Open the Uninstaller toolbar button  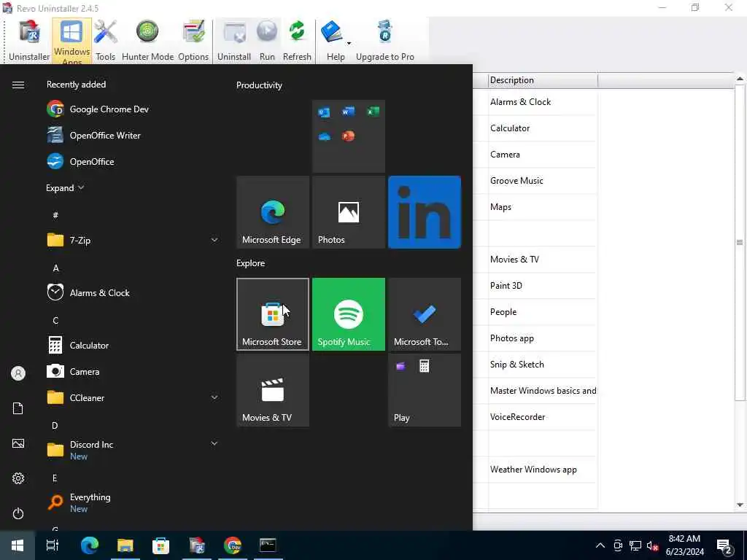29,41
